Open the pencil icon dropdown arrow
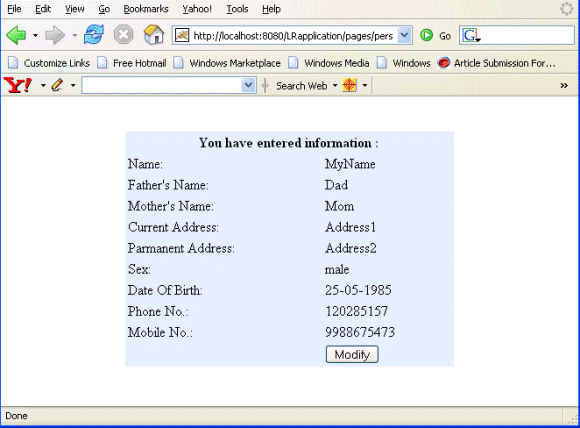580x428 pixels. [73, 85]
